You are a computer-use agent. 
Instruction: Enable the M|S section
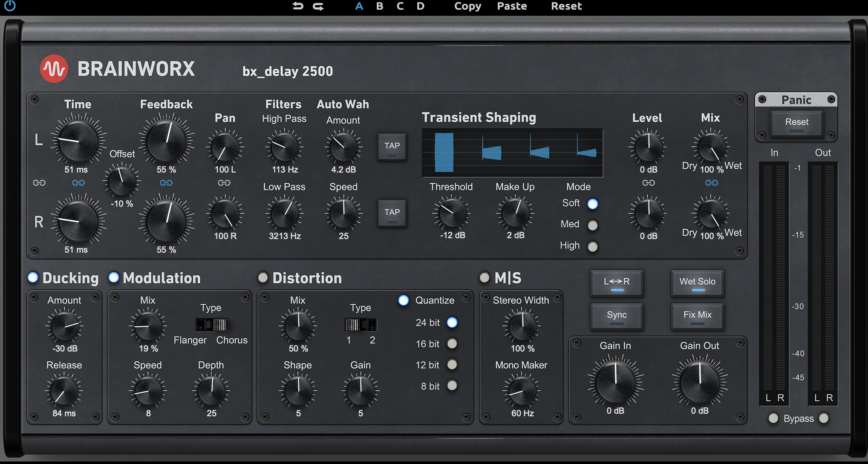click(x=484, y=278)
